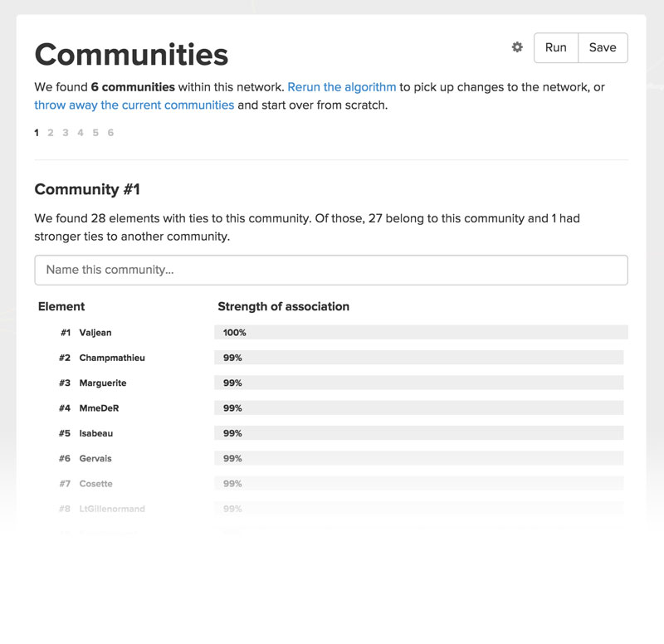
Task: Click the Name this community input field
Action: point(330,269)
